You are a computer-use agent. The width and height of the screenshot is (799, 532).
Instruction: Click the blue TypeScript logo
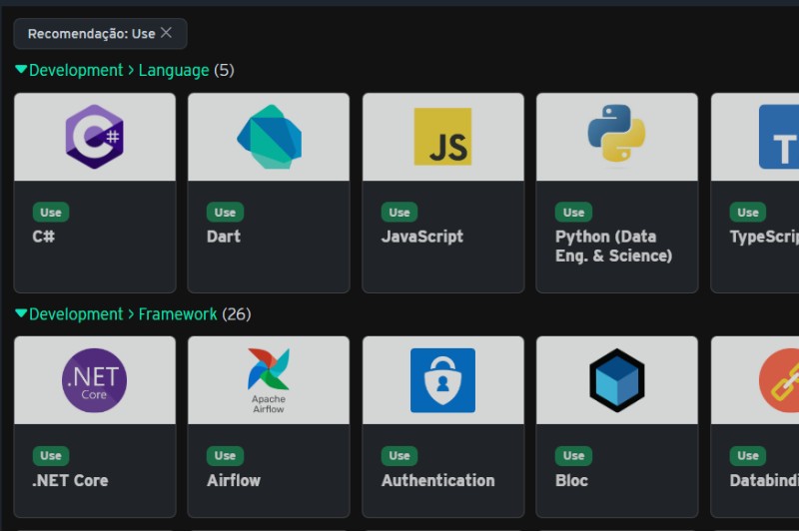tap(779, 137)
